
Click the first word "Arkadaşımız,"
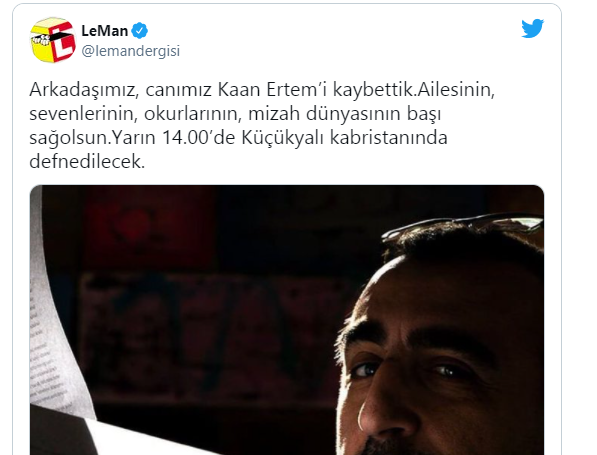[x=83, y=90]
